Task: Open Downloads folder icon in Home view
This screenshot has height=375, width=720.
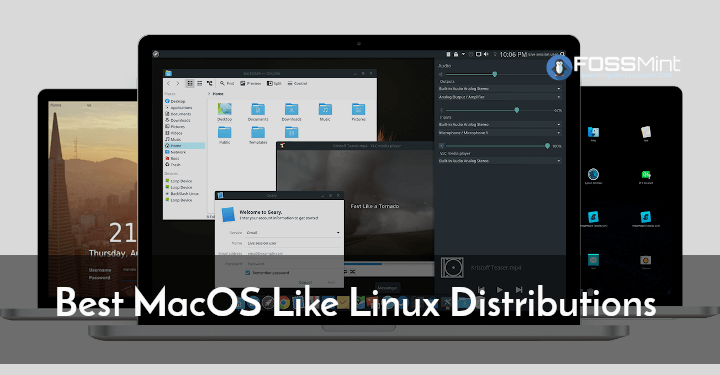Action: [x=292, y=112]
